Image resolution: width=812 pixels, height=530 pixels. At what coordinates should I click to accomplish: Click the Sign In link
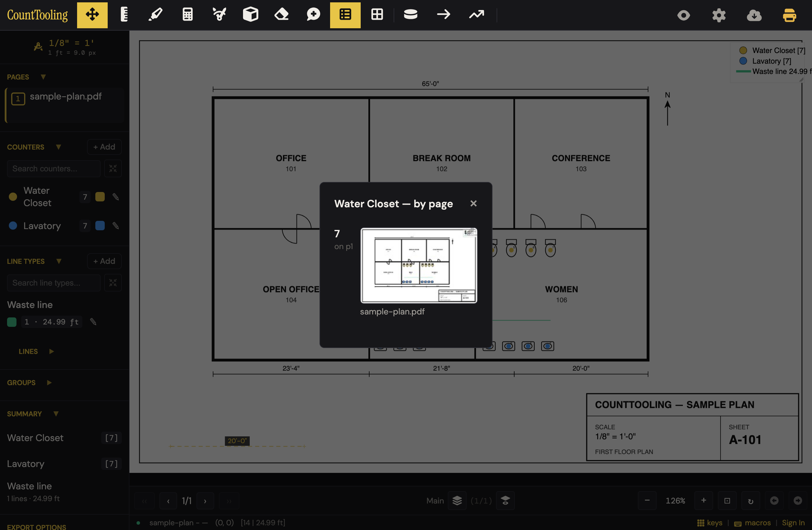click(x=793, y=523)
